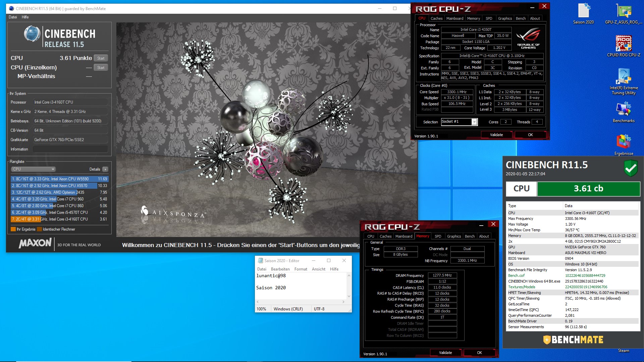Open SPD tab in bottom CPU-Z window

438,236
